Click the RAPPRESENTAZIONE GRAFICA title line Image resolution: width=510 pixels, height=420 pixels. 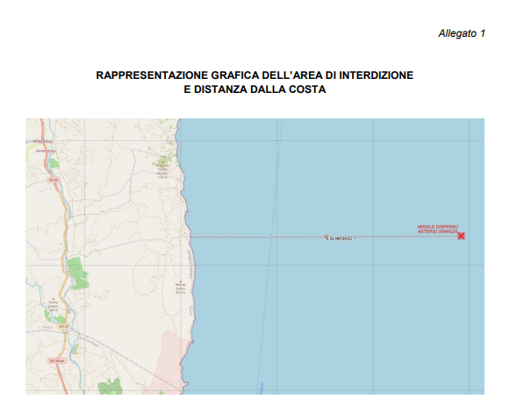255,75
